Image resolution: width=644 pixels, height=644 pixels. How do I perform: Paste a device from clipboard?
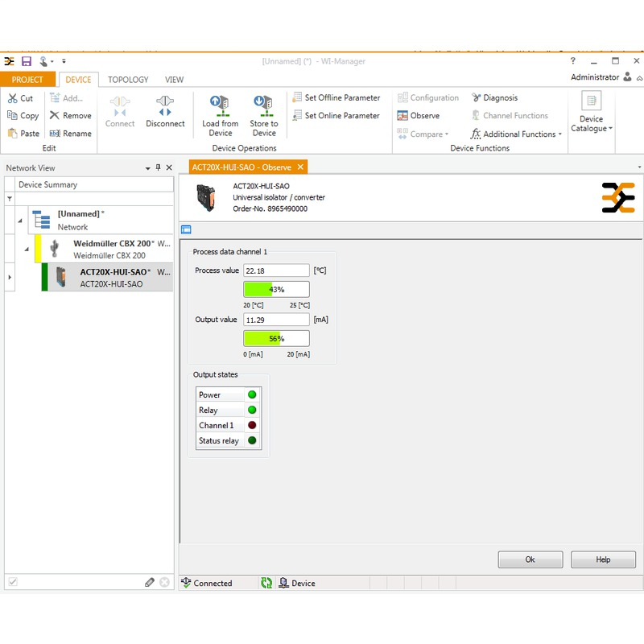pyautogui.click(x=24, y=134)
